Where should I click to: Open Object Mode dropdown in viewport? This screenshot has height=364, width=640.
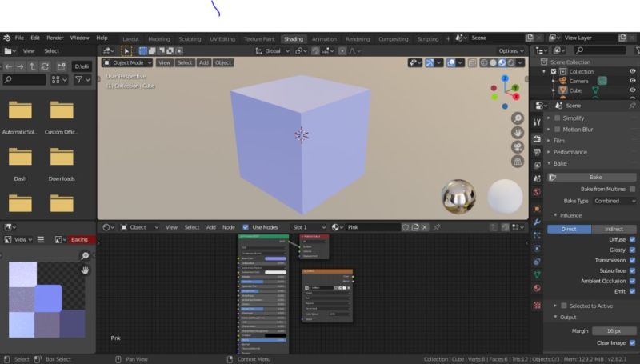[x=127, y=63]
